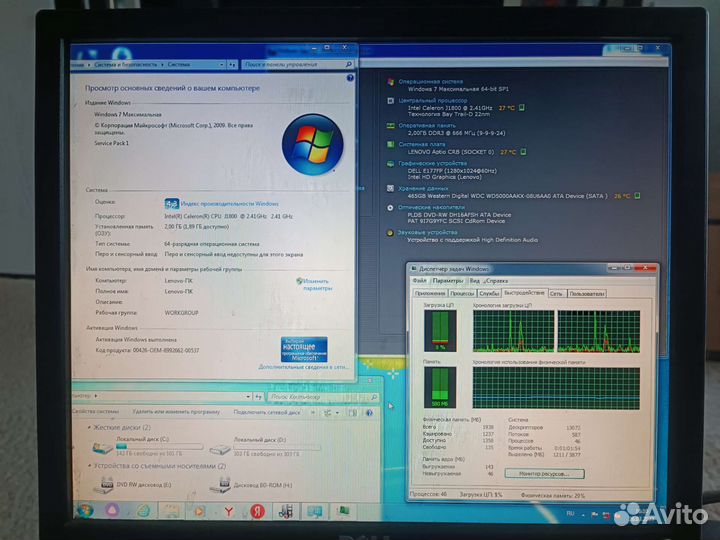The height and width of the screenshot is (540, 720).
Task: Click the 'Система и безопасность' breadcrumb
Action: click(x=125, y=65)
